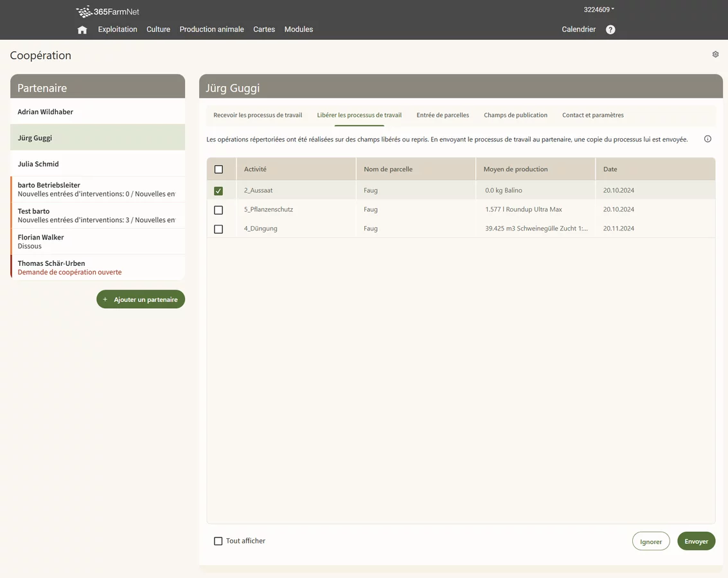Click the info icon beside description
The width and height of the screenshot is (728, 578).
707,139
